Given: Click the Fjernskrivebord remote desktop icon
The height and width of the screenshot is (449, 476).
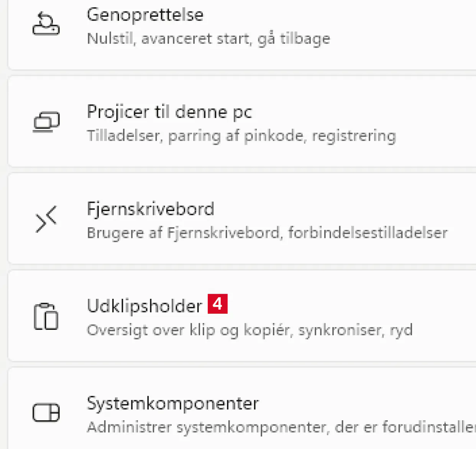Looking at the screenshot, I should point(46,219).
